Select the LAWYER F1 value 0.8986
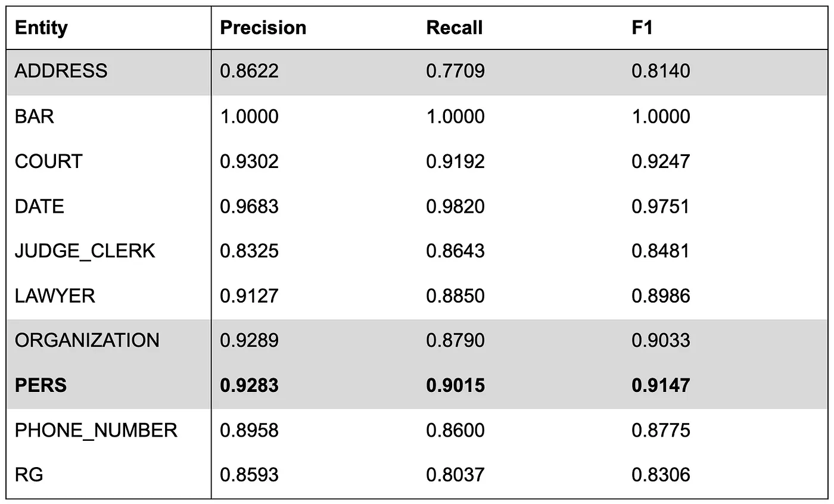 pyautogui.click(x=661, y=296)
